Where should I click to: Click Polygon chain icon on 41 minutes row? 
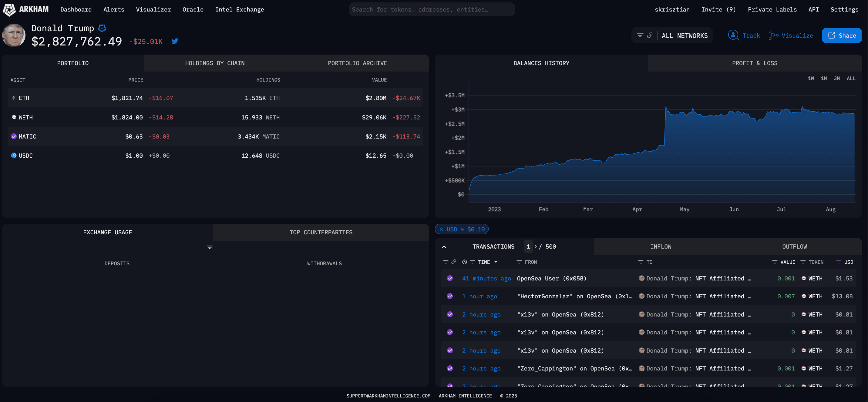tap(450, 278)
